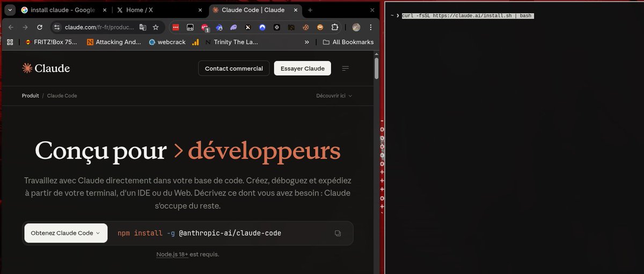The image size is (644, 274).
Task: Close the Claude Code tab
Action: (296, 10)
